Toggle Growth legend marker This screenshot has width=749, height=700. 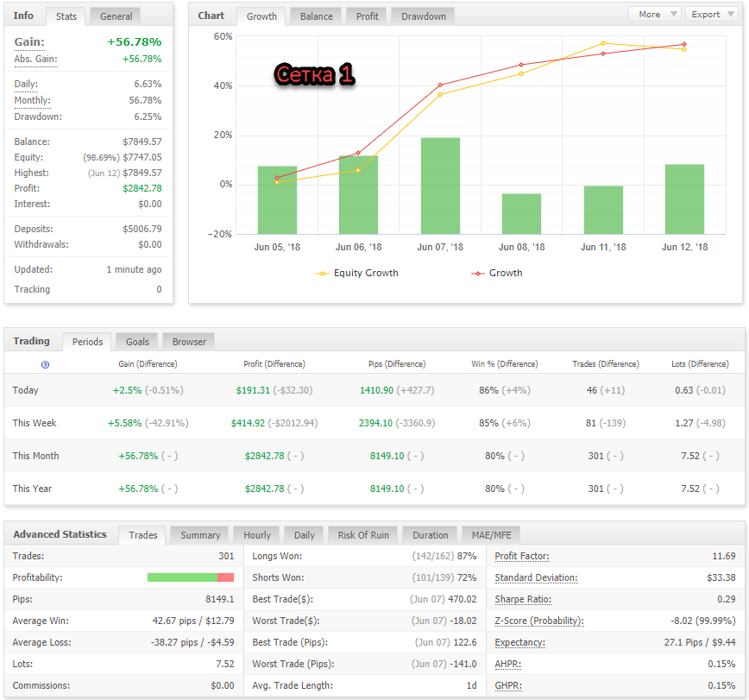pyautogui.click(x=478, y=274)
